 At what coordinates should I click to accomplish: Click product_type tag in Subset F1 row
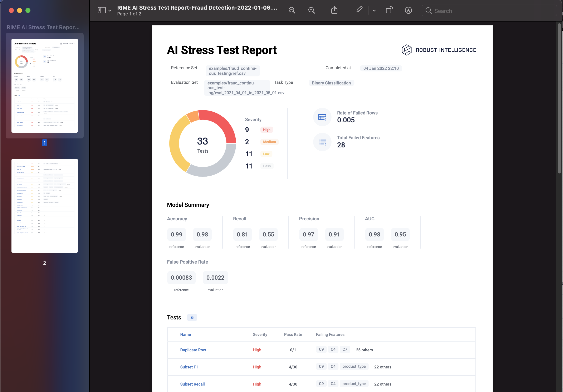pos(354,367)
